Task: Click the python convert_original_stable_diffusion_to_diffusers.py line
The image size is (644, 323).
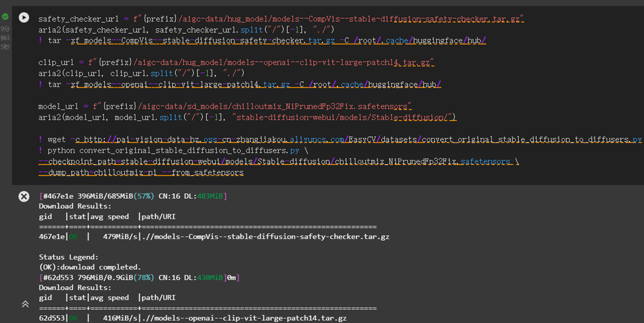Action: point(173,150)
